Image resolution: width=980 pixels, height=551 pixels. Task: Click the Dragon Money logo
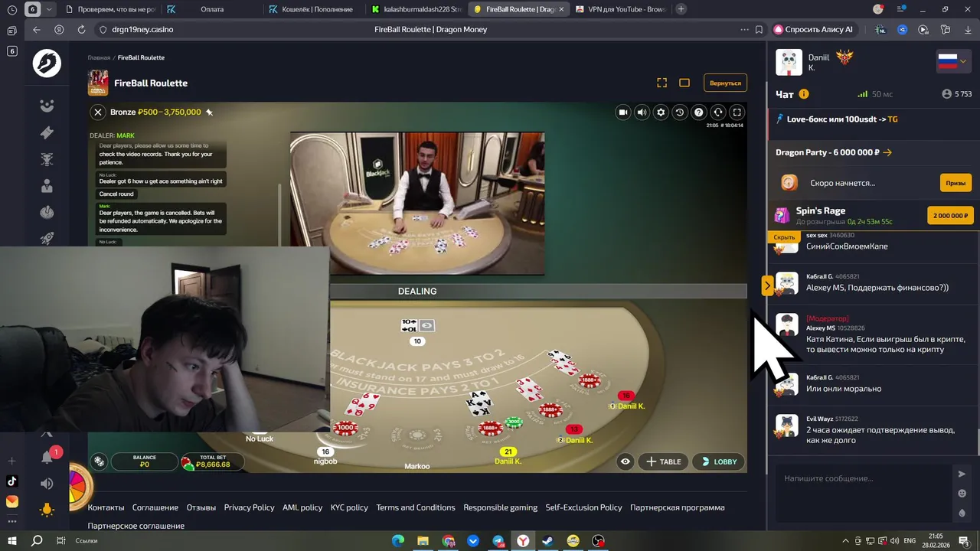(47, 63)
